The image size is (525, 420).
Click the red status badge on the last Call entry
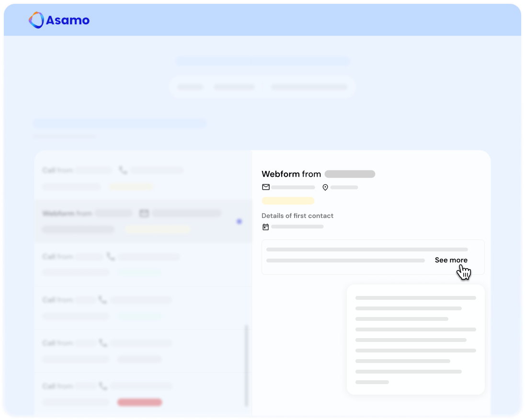[139, 402]
